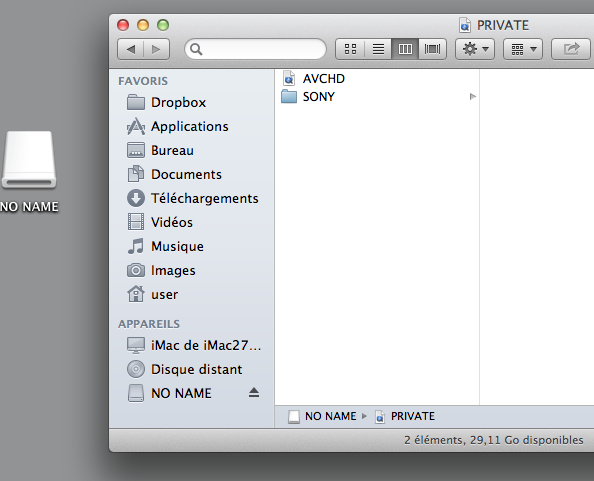Eject the NO NAME volume
Screen dimensions: 594x481
pos(254,393)
